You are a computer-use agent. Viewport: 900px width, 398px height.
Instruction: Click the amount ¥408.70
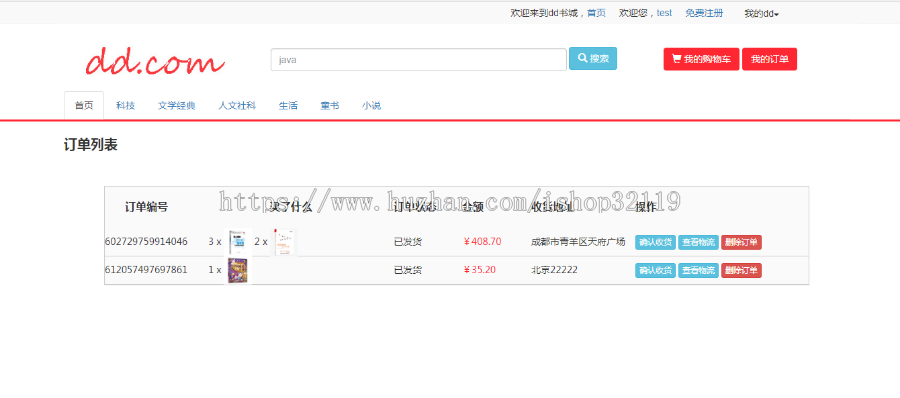[x=482, y=242]
